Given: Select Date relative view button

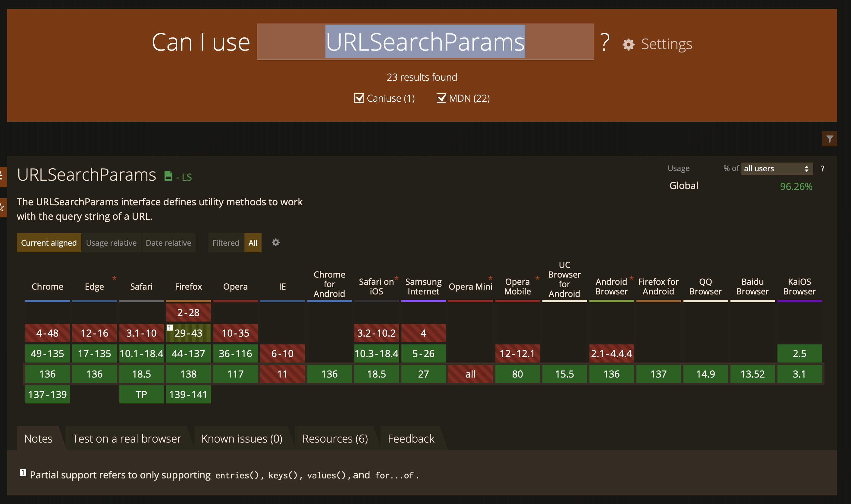Looking at the screenshot, I should (x=168, y=243).
